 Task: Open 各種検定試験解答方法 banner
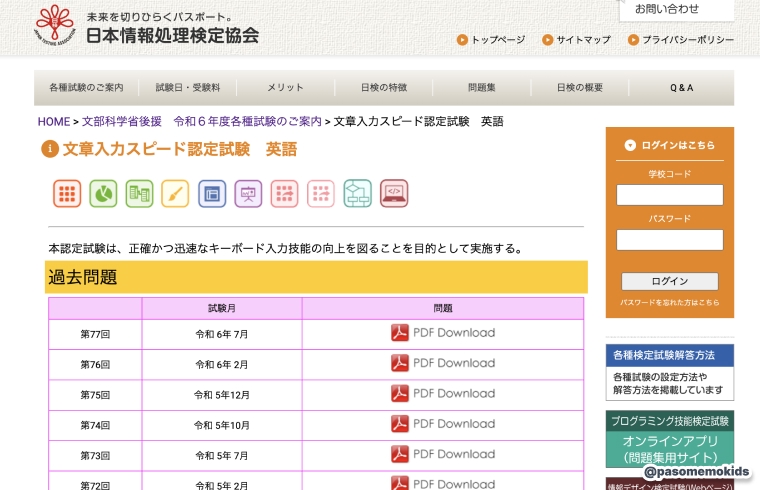click(670, 372)
